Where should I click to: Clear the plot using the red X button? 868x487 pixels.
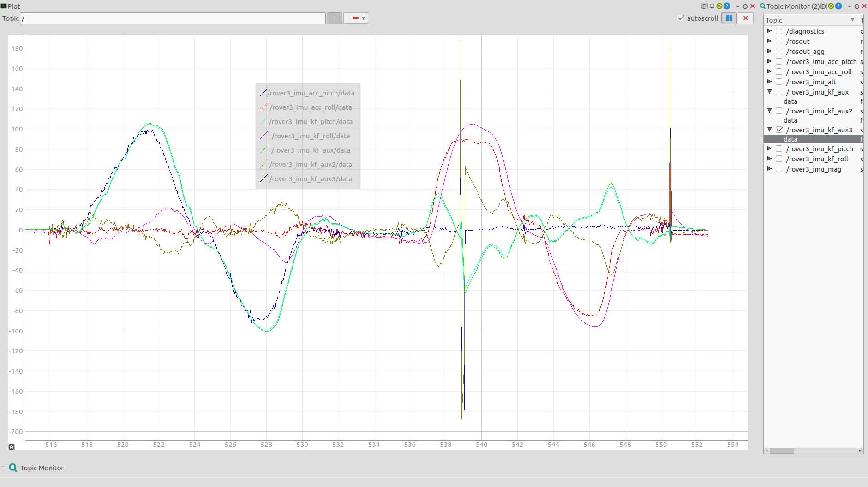tap(746, 18)
